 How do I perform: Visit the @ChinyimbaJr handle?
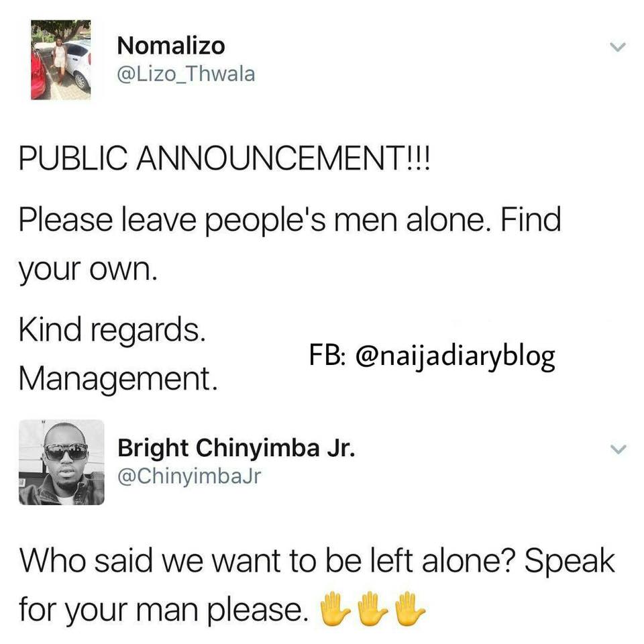189,476
